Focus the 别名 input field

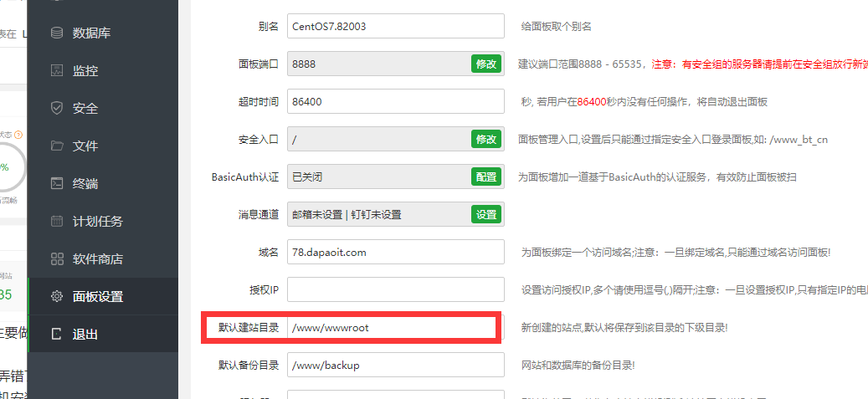[396, 26]
